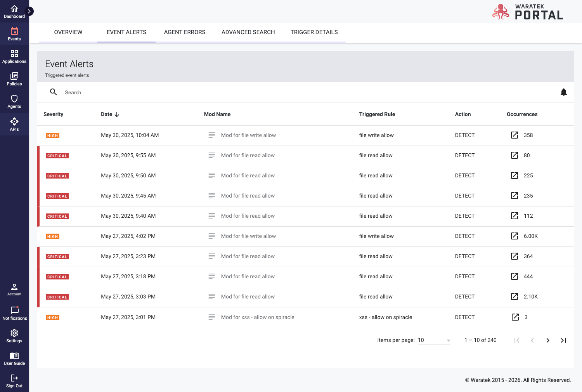The image size is (582, 392).
Task: Open the Agents shield icon
Action: [14, 99]
